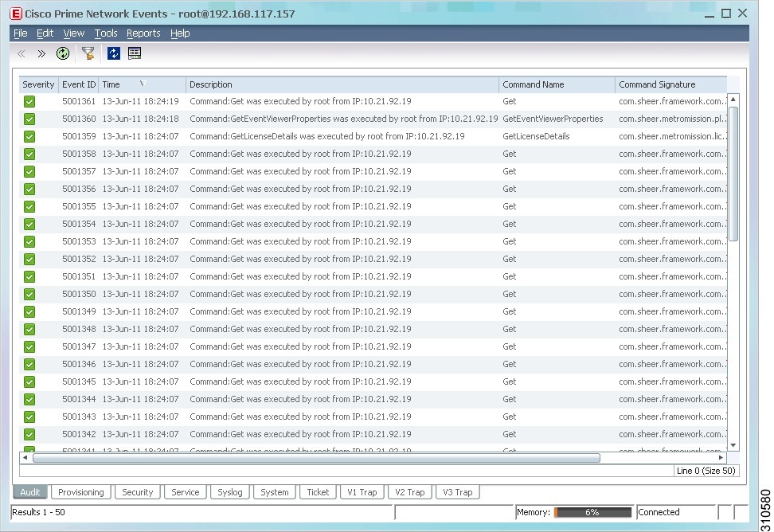Open the Edit menu
The height and width of the screenshot is (532, 774).
coord(45,33)
